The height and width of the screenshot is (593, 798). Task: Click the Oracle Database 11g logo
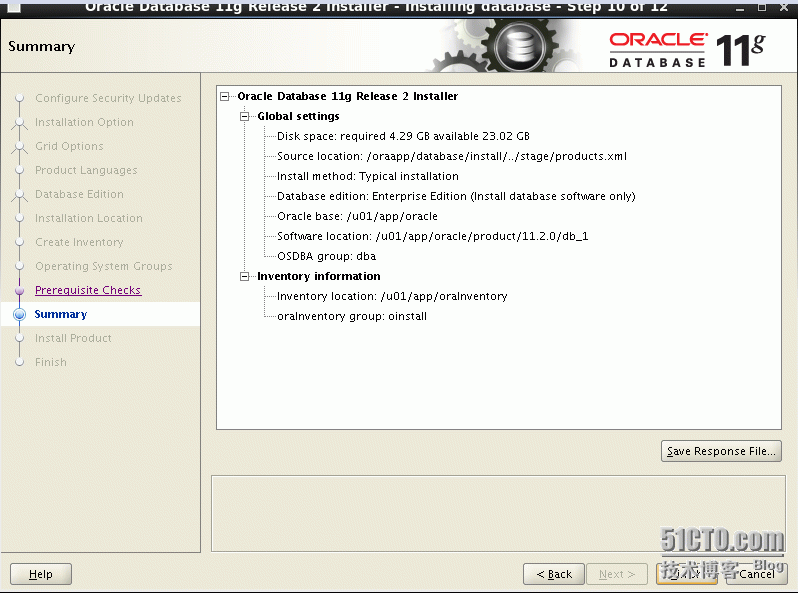688,49
